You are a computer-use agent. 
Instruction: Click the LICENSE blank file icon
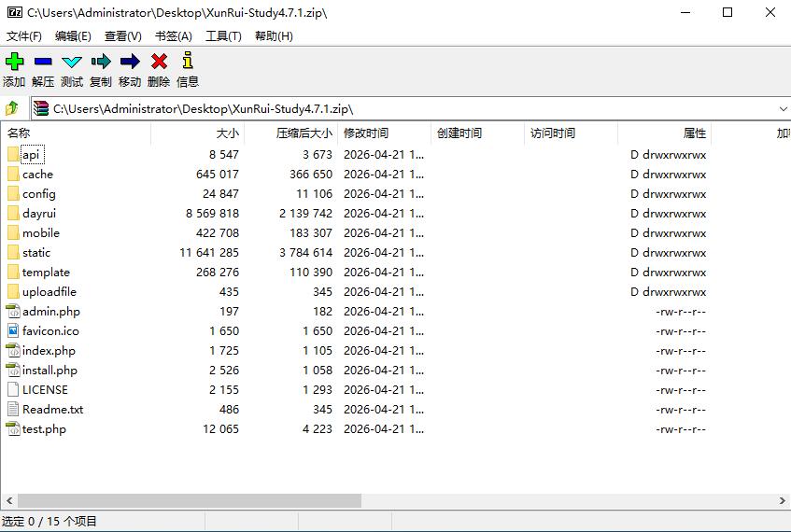(x=13, y=390)
